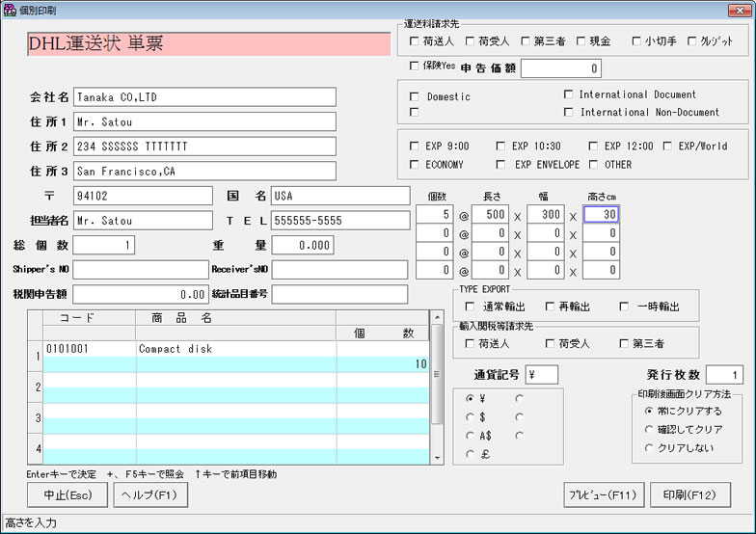Click the app icon in title bar
756x534 pixels.
(11, 9)
